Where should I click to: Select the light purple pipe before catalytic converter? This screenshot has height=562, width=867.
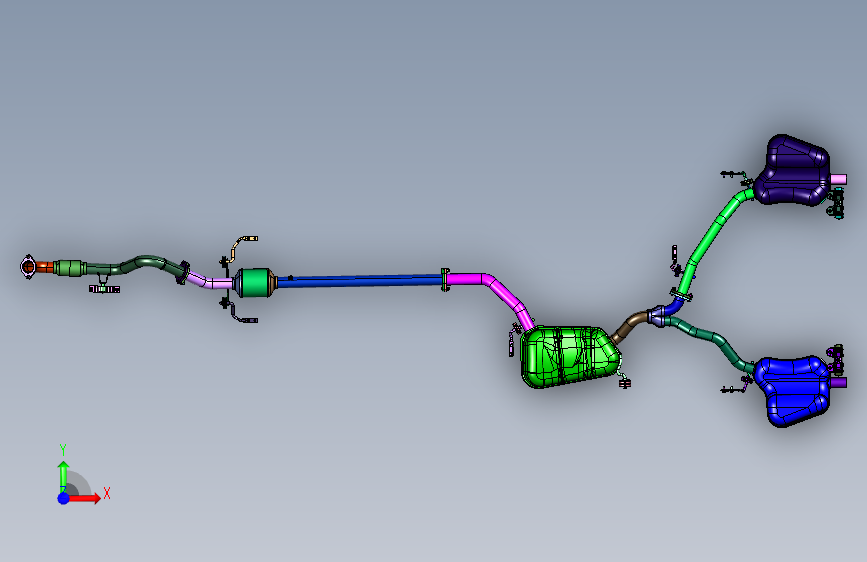(210, 281)
